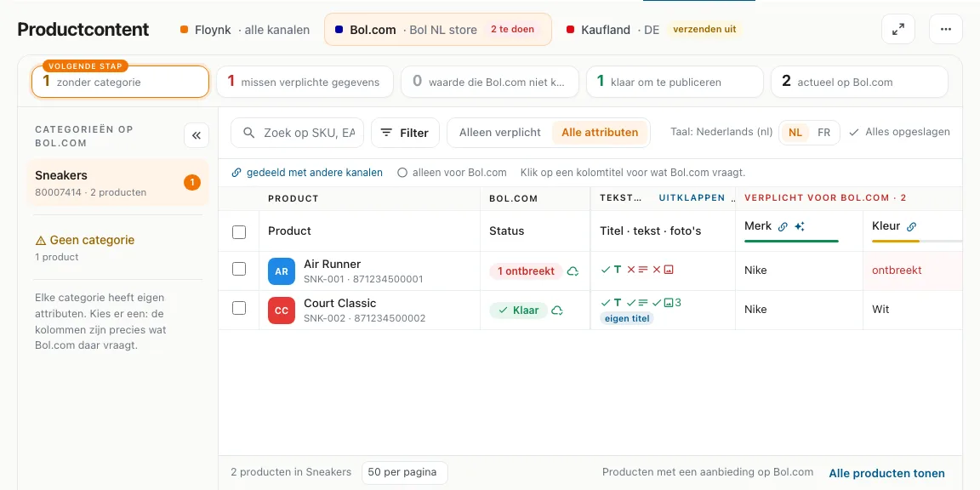Click the checkmark icon at Alles opgeslagen
This screenshot has height=490, width=980.
tap(854, 132)
